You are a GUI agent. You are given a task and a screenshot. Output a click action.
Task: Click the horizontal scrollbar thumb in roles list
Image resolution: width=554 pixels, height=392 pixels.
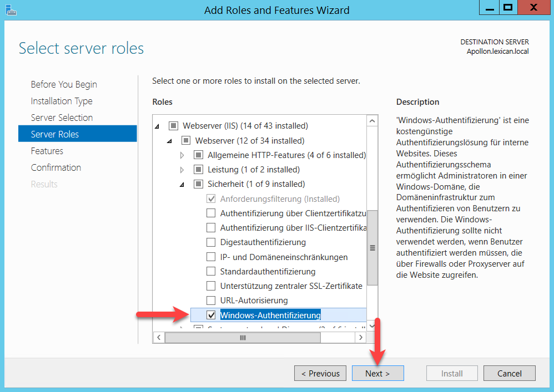click(243, 337)
